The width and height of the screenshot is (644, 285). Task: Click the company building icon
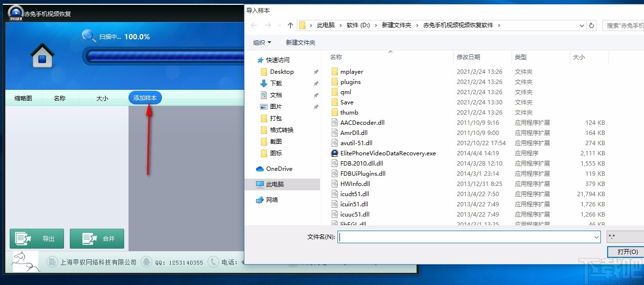(52, 262)
